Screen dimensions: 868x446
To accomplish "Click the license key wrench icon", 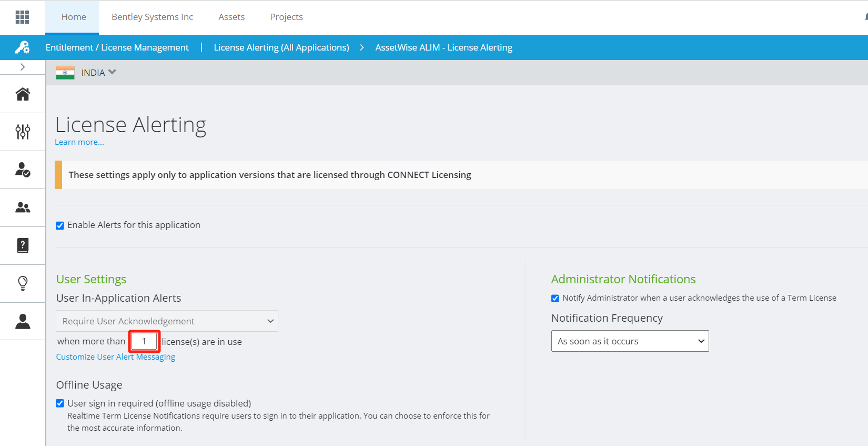I will [22, 47].
